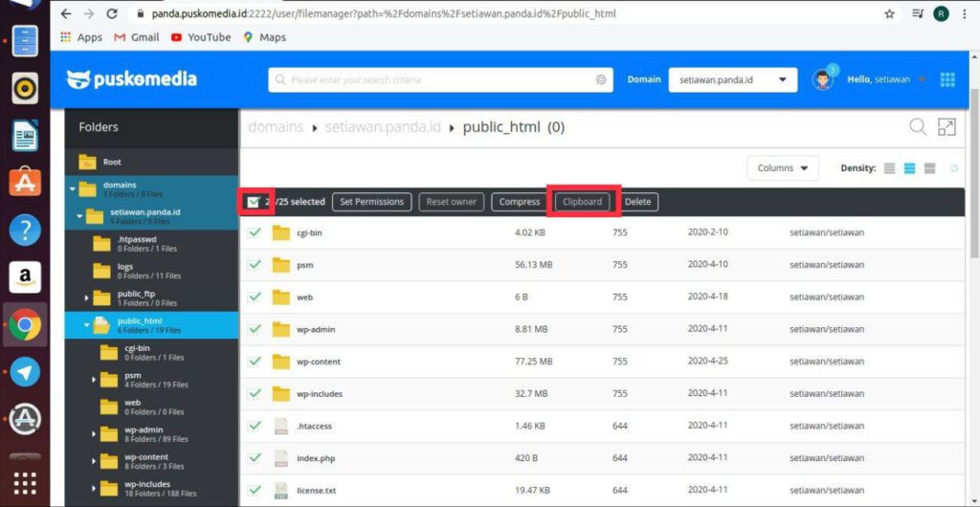Screen dimensions: 980x507
Task: Uncheck the web row checkbox
Action: coord(255,298)
